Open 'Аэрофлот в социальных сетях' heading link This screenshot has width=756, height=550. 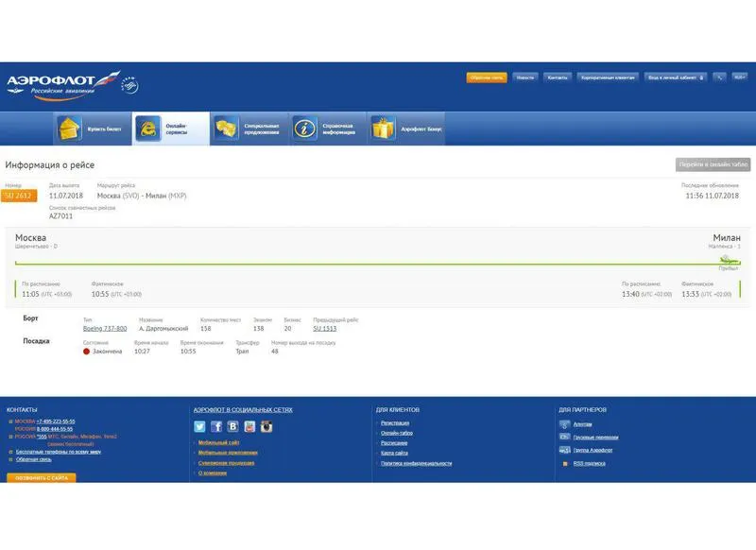243,410
